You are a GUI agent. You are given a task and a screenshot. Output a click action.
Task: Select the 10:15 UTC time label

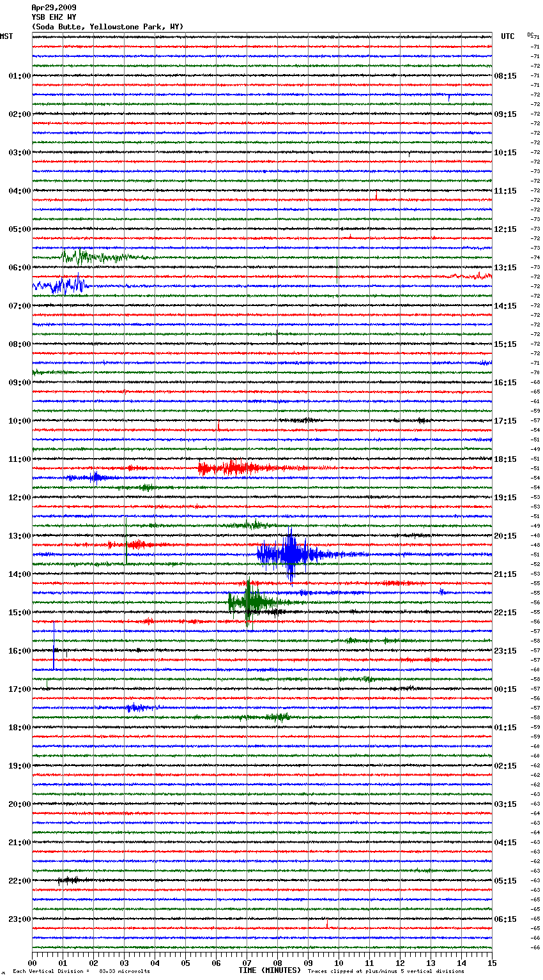[x=505, y=153]
